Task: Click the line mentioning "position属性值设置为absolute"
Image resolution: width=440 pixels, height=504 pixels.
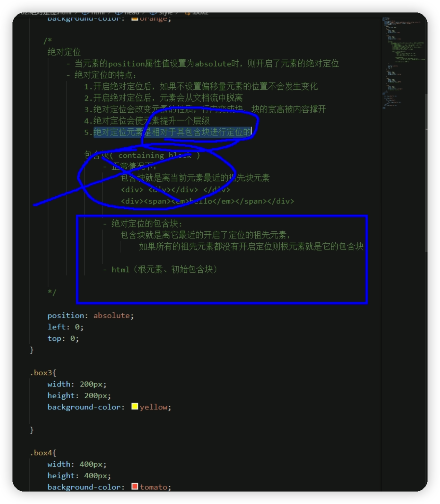Action: (x=203, y=63)
